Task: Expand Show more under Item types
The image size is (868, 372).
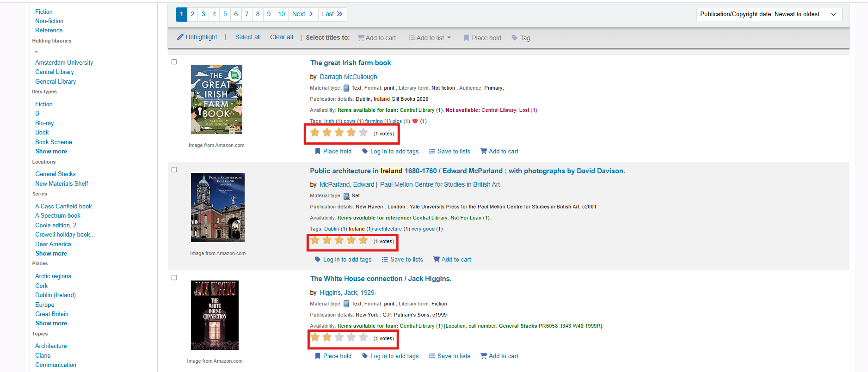Action: (51, 151)
